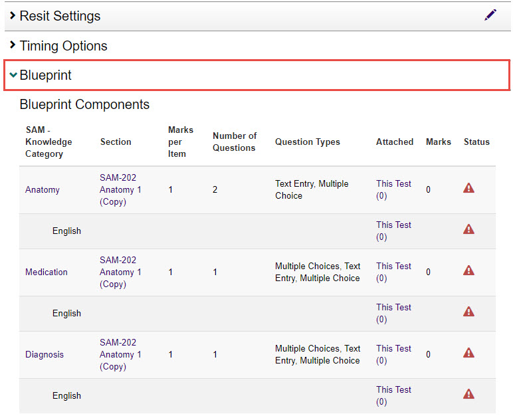Click the pencil edit icon for Resit Settings
This screenshot has height=420, width=513.
coord(490,15)
